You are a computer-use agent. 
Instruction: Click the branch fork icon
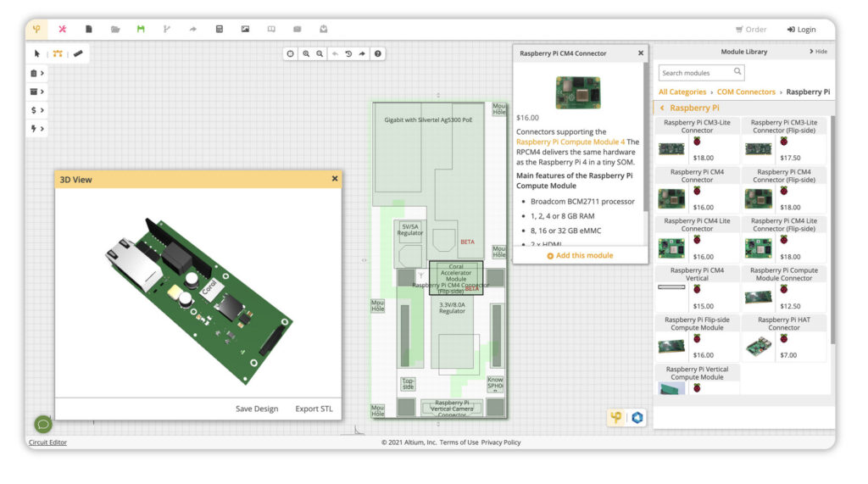tap(167, 29)
